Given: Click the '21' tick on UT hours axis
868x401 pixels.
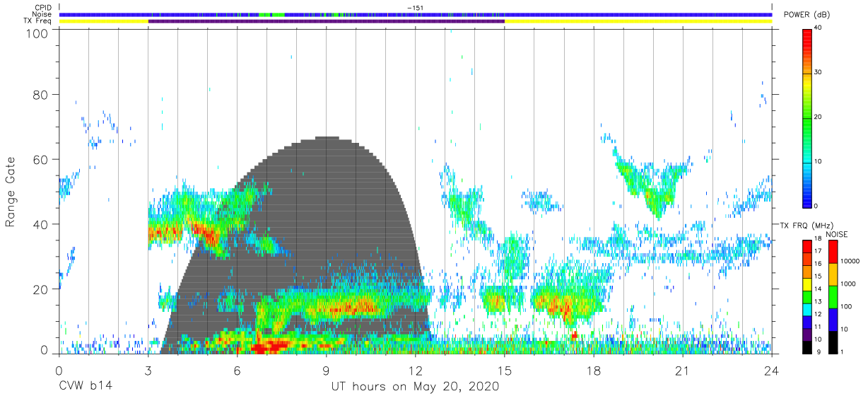Looking at the screenshot, I should (683, 369).
